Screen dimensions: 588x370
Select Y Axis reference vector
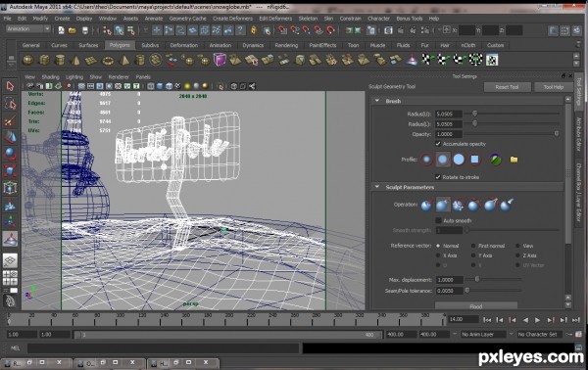(x=473, y=255)
